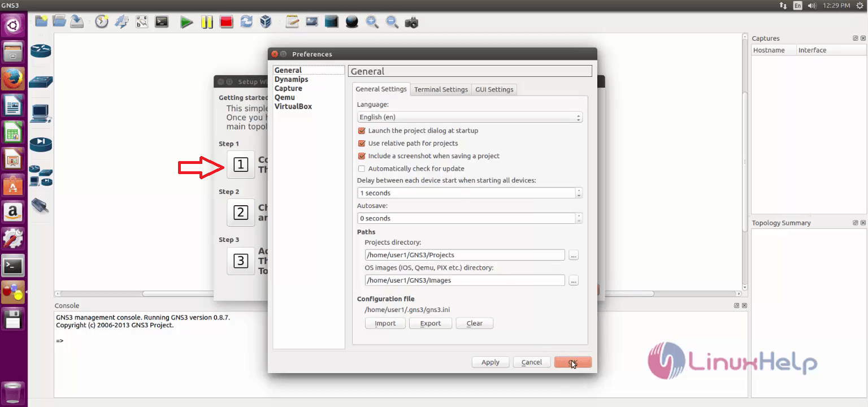Browse switches in the device sidebar

[41, 81]
